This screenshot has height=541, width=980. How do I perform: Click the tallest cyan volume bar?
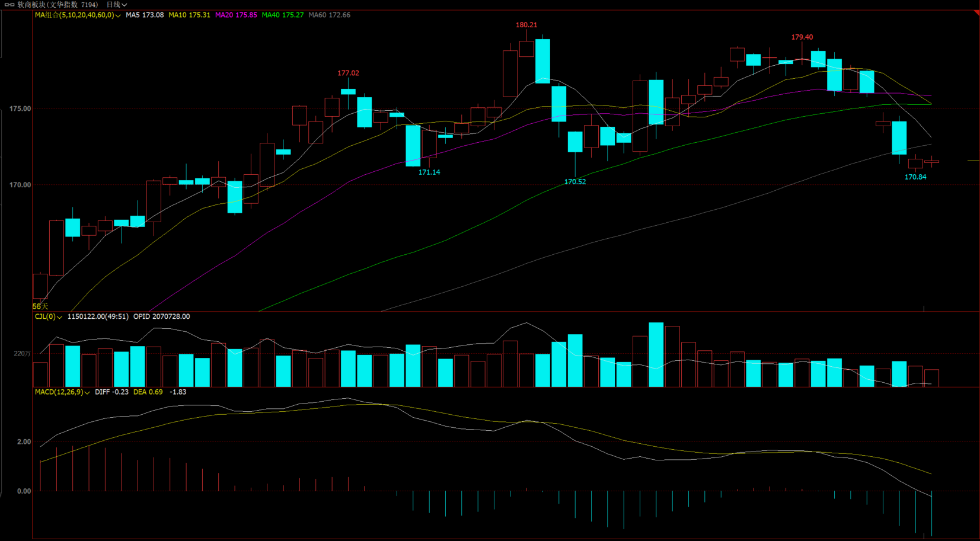click(656, 355)
